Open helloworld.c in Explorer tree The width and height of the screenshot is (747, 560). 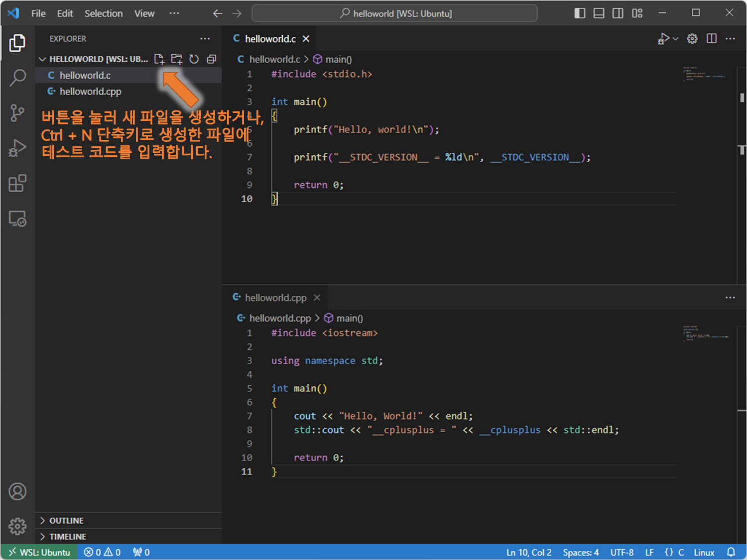coord(128,75)
